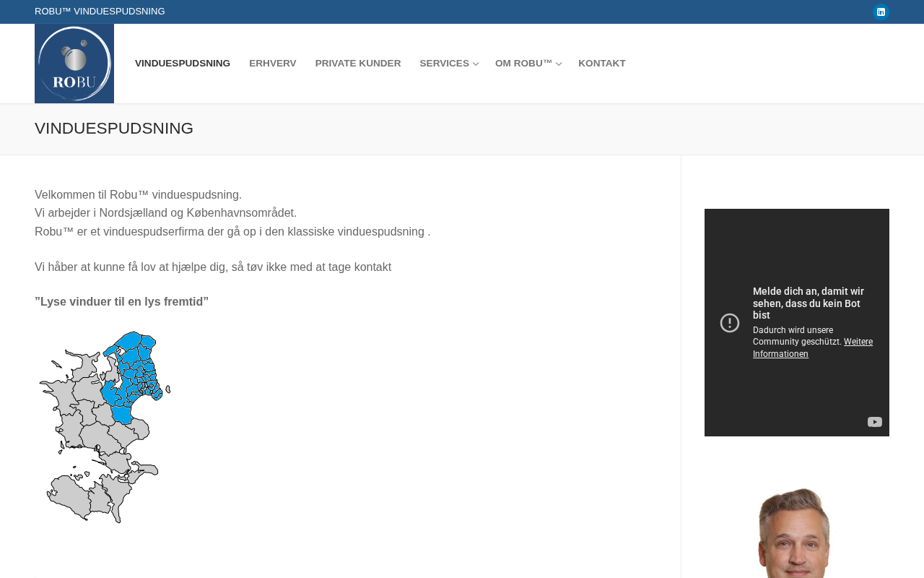Click the embedded YouTube video panel

pos(797,322)
